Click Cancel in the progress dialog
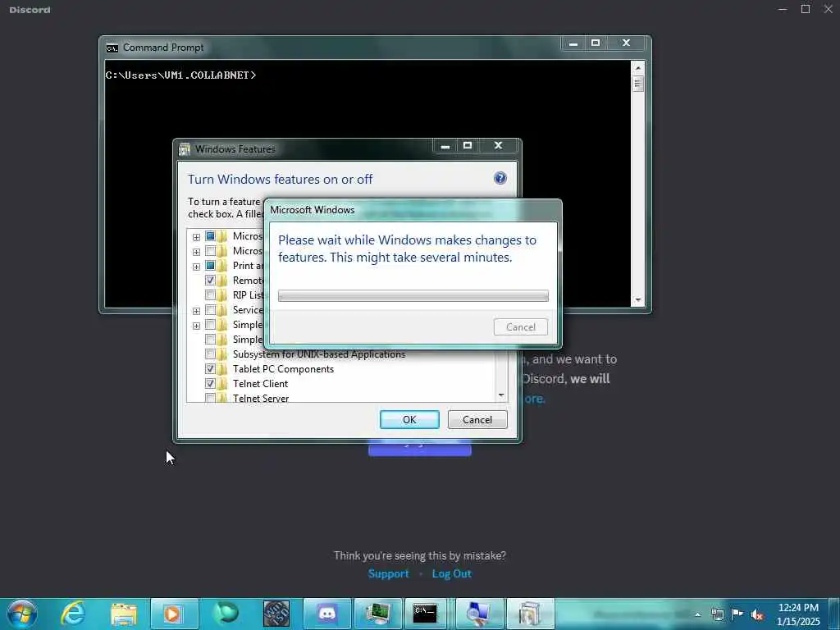Screen dimensions: 840x630 521,326
